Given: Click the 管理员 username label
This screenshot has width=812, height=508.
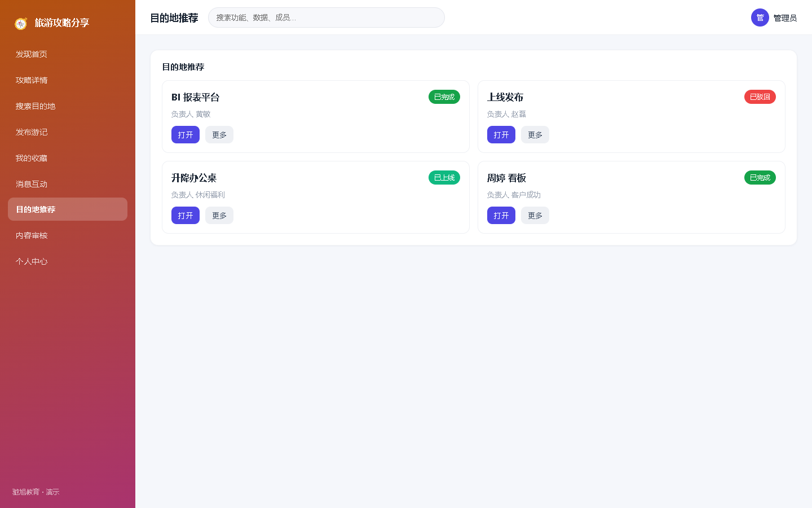Looking at the screenshot, I should pos(785,18).
